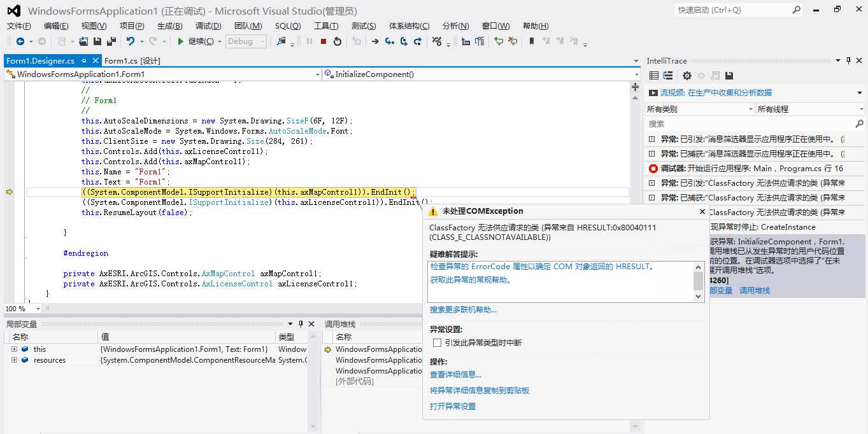Open the 调试(D) menu
This screenshot has height=434, width=868.
(x=208, y=26)
